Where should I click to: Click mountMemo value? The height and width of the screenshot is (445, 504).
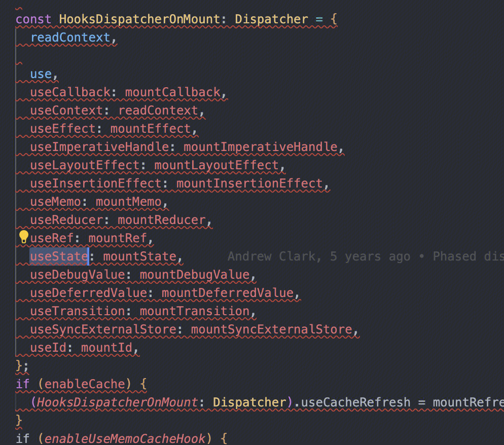click(129, 202)
